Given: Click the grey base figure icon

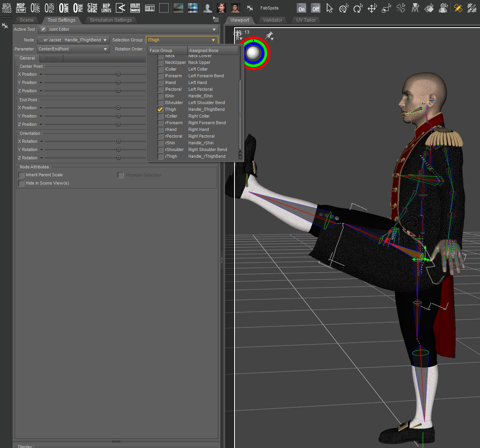Looking at the screenshot, I should 207,8.
